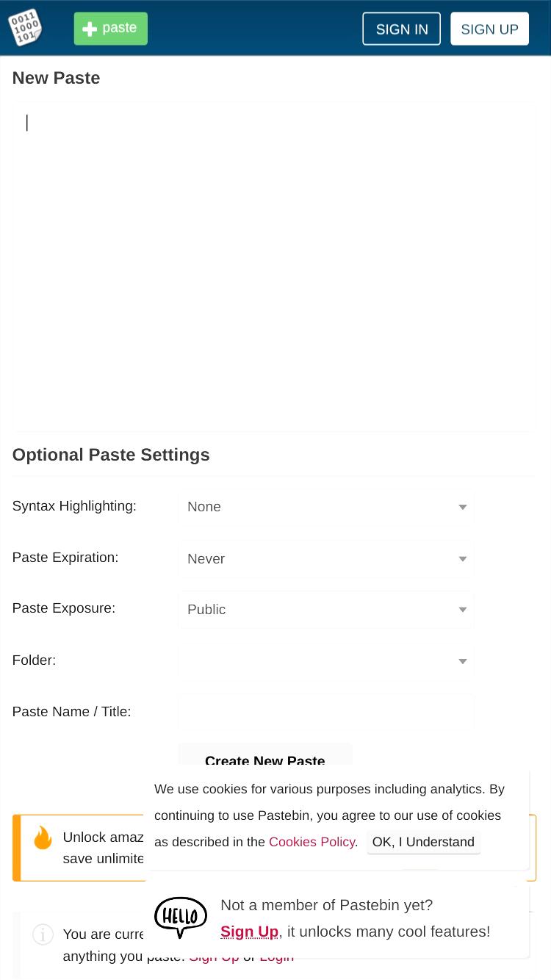The width and height of the screenshot is (551, 980).
Task: Click the white plus icon on paste
Action: 90,29
